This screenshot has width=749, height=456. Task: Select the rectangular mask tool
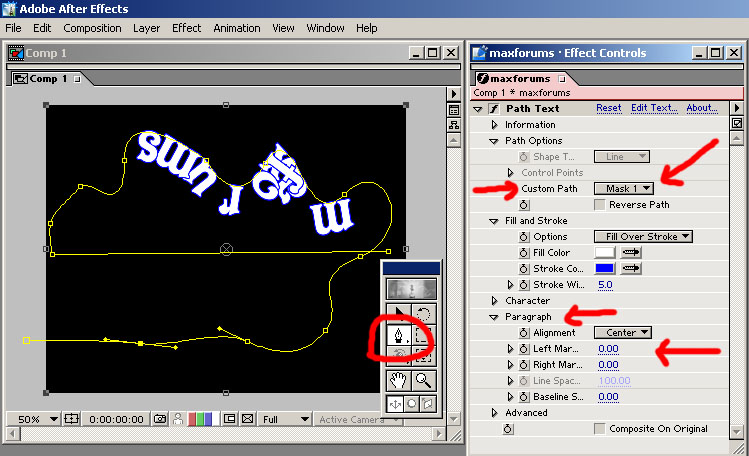tap(423, 335)
